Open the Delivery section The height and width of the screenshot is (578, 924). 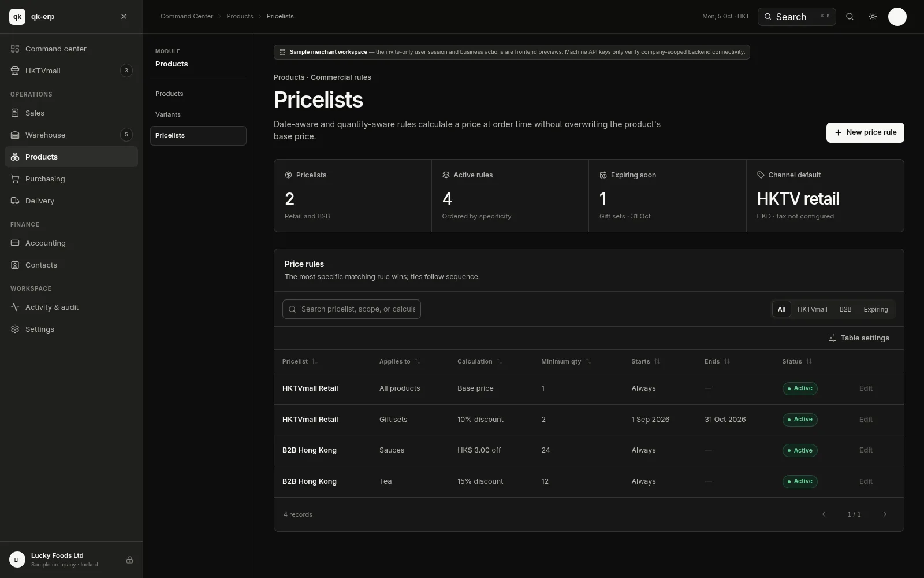71,201
